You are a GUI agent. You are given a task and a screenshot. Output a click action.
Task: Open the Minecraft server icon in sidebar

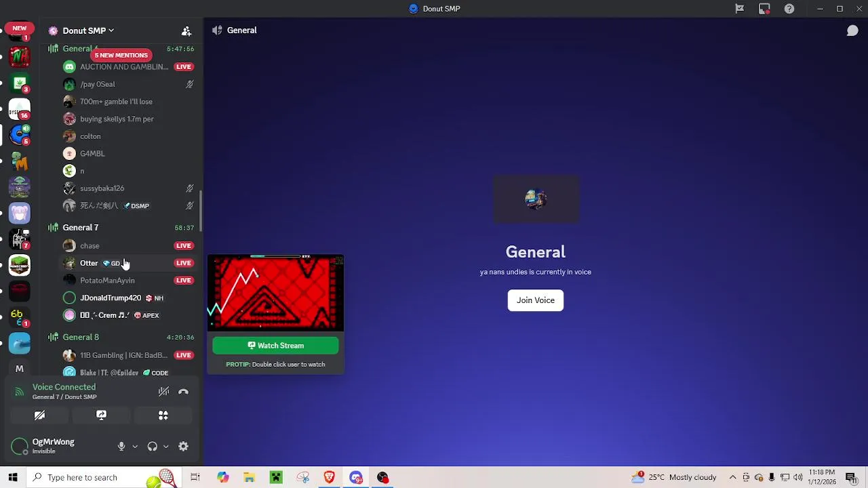click(20, 265)
